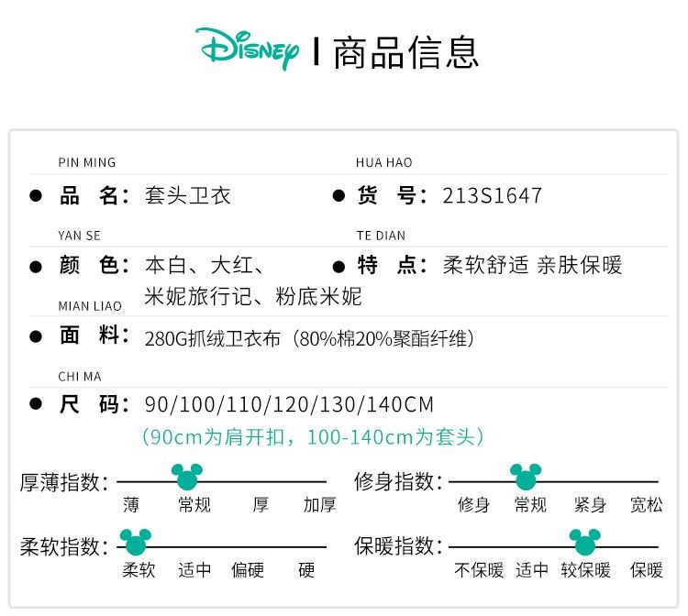Click 常规 on the thickness scale
This screenshot has width=688, height=616.
(194, 505)
